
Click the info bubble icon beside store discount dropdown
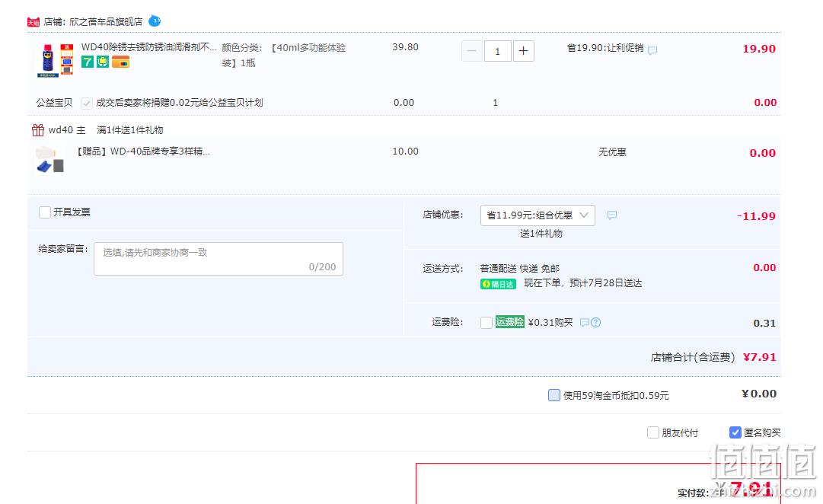(612, 215)
